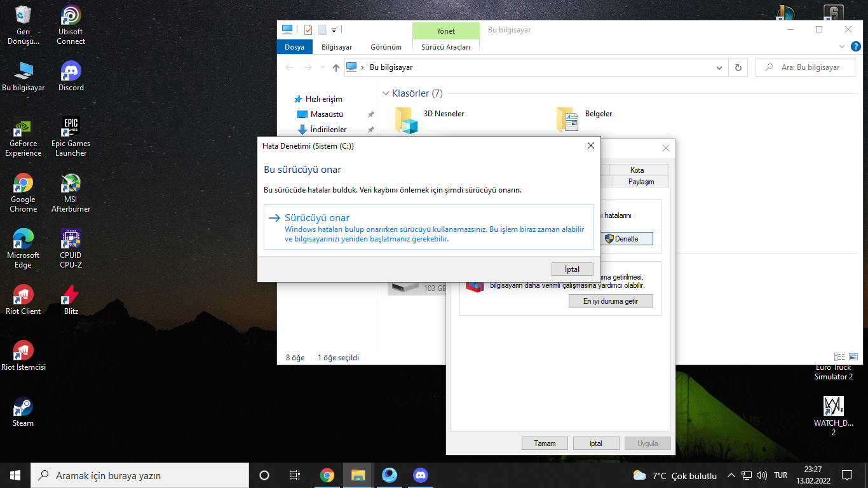This screenshot has height=488, width=868.
Task: Click Tamam in the properties dialog
Action: [x=545, y=444]
